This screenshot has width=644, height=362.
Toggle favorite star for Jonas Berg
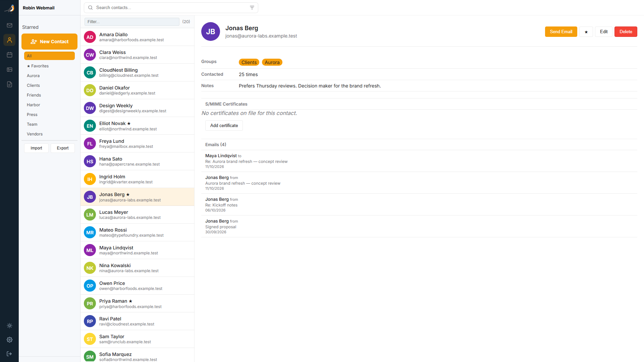(x=586, y=32)
